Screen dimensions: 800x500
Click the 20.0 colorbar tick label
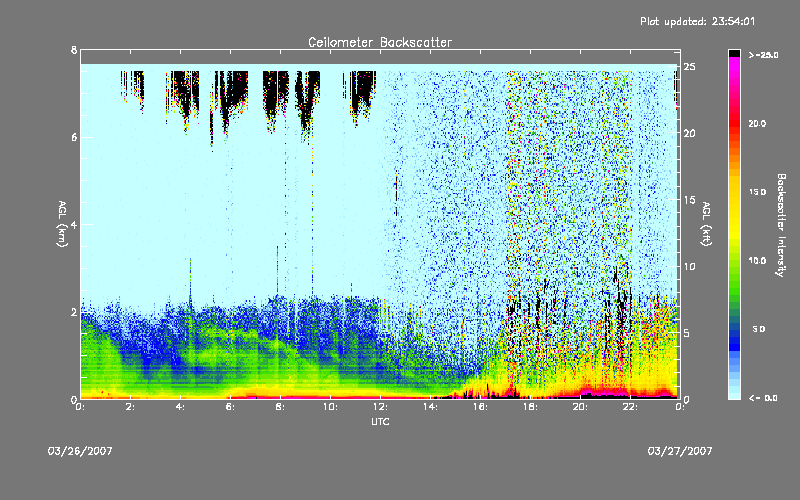[x=757, y=123]
